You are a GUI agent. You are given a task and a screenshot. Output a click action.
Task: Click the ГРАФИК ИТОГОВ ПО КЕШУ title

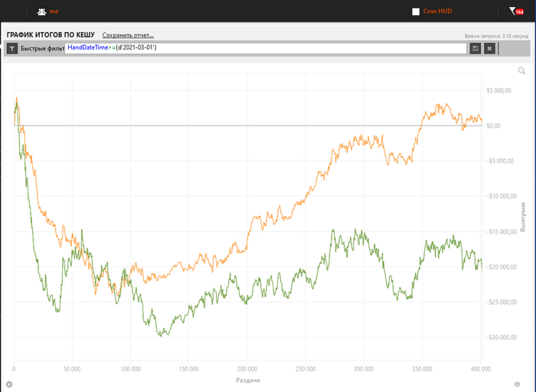coord(51,35)
